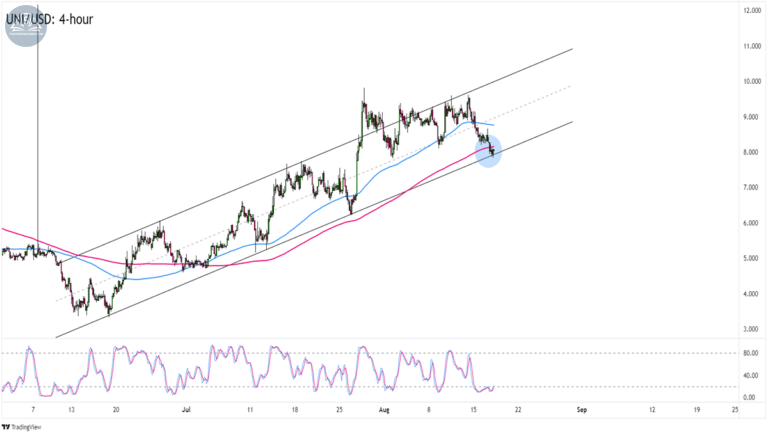
Task: Click the 12.000 label on price scale
Action: [752, 11]
